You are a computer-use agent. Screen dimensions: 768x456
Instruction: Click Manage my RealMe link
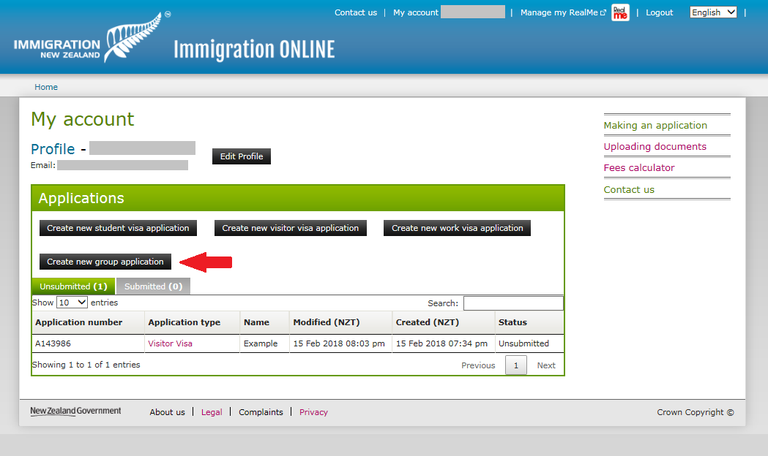562,13
